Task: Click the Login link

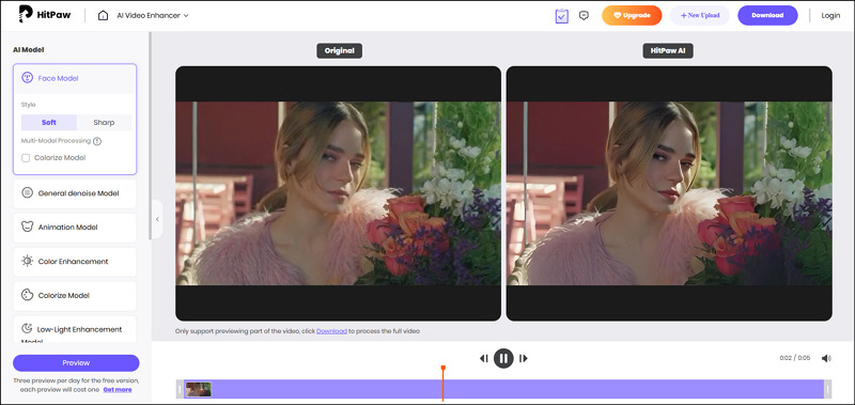Action: click(830, 15)
